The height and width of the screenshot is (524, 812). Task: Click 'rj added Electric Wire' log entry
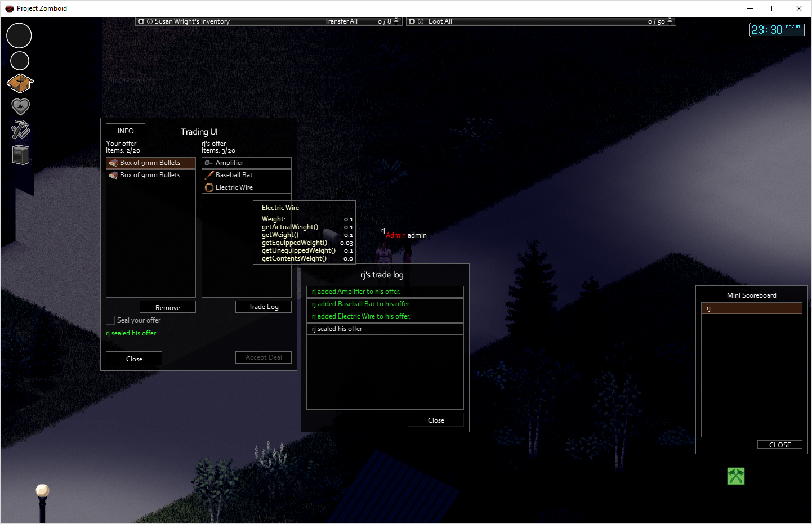tap(385, 316)
